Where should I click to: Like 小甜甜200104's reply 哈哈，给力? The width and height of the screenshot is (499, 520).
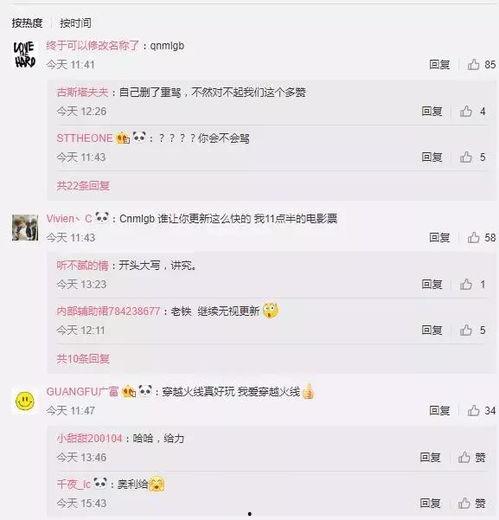(472, 457)
